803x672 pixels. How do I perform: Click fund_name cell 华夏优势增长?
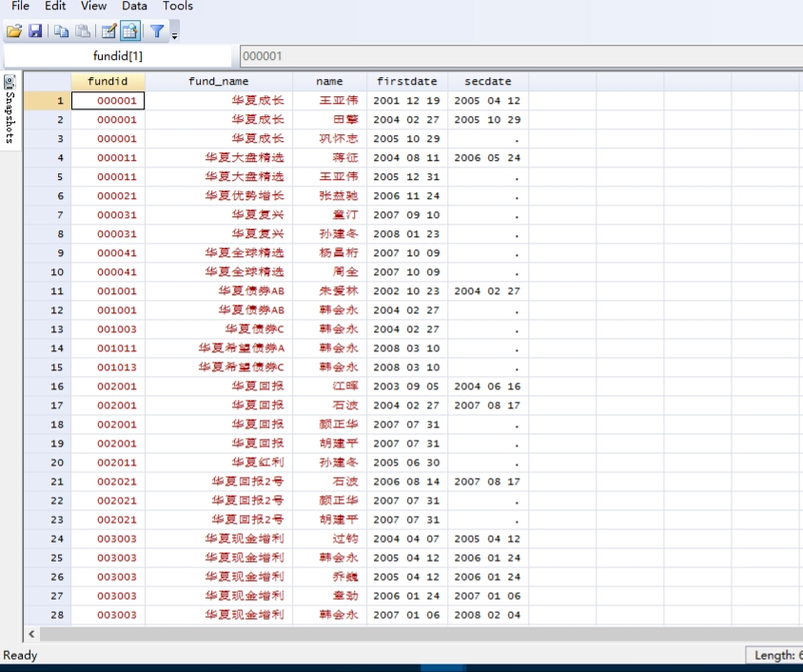coord(219,196)
